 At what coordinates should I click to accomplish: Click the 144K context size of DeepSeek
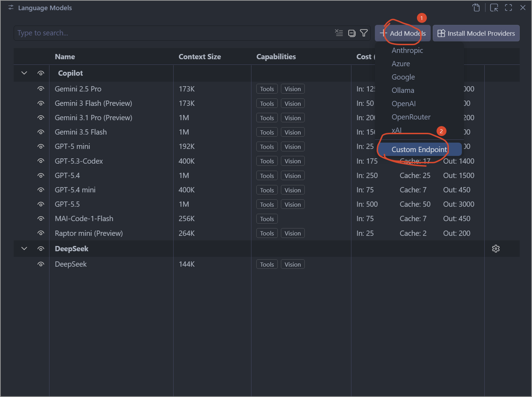coord(187,264)
